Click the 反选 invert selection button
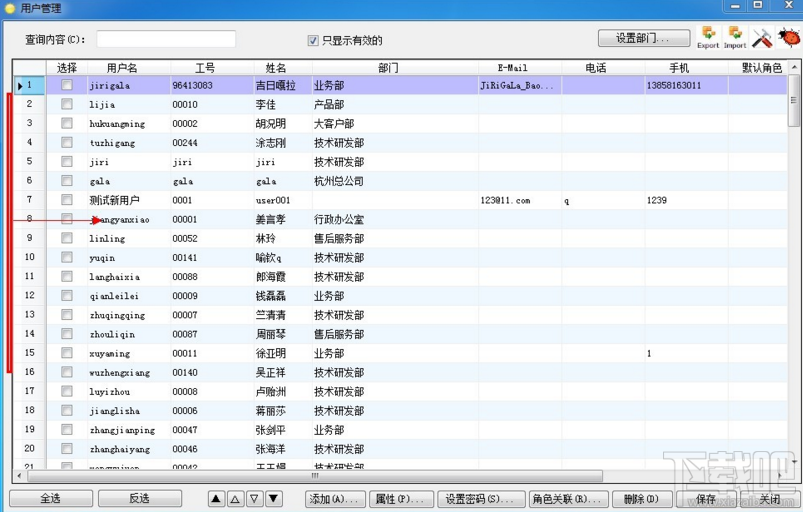803x512 pixels. tap(139, 498)
